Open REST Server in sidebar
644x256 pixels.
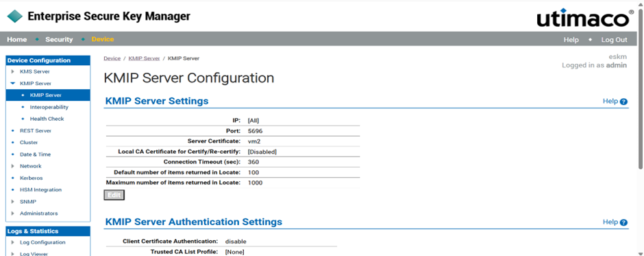36,131
